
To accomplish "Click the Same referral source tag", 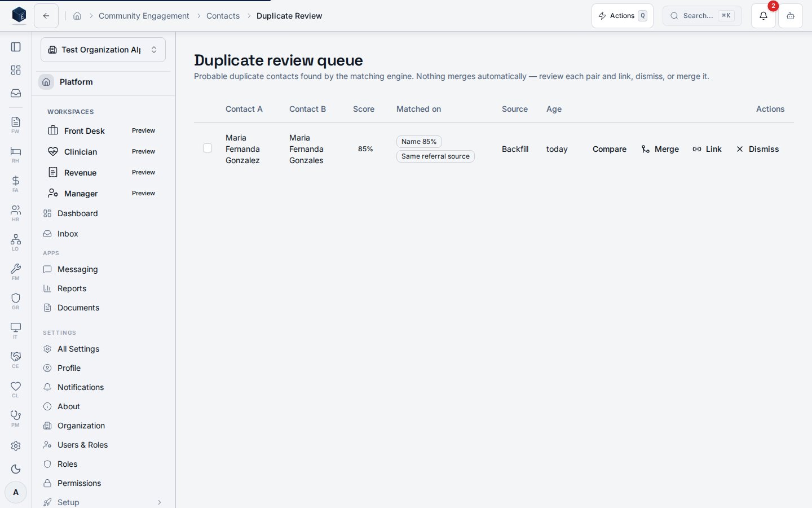I will 435,156.
